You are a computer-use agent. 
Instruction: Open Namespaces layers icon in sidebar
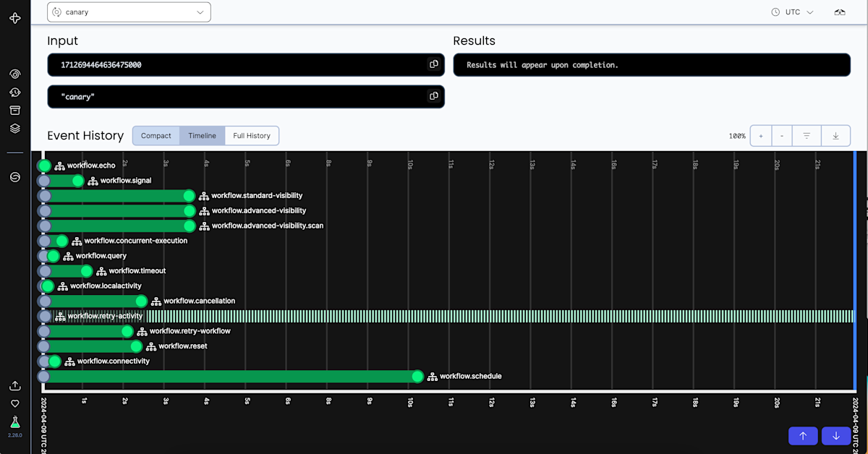pos(14,129)
